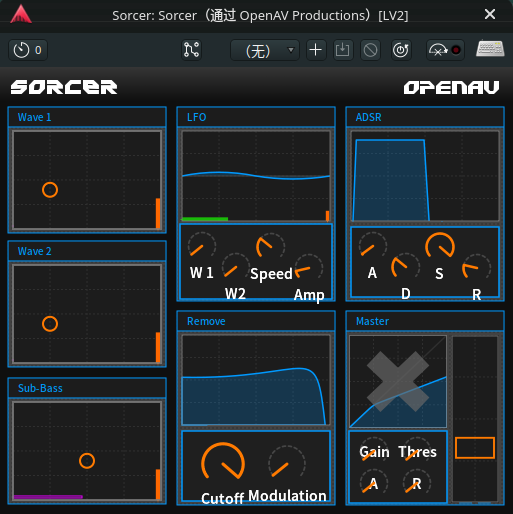Viewport: 513px width, 514px height.
Task: Click the ADSR panel header
Action: (x=425, y=117)
